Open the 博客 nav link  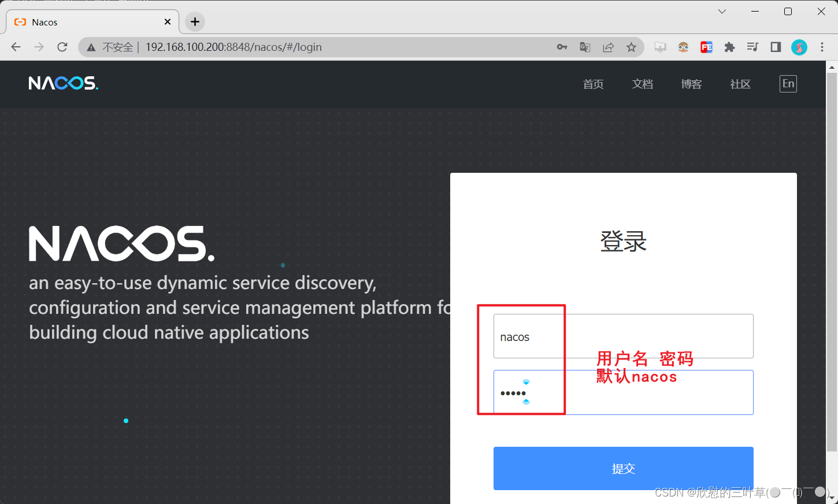pos(691,84)
